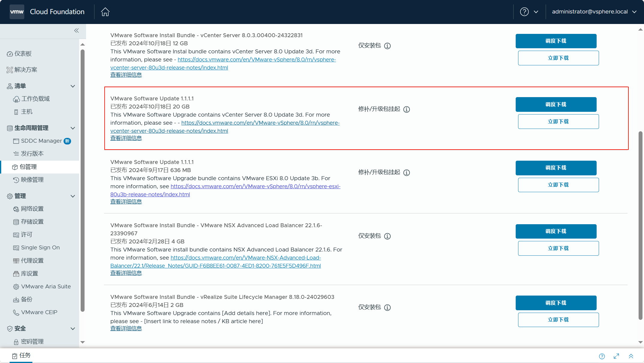Click the tasks panel help icon
The image size is (644, 363).
602,356
